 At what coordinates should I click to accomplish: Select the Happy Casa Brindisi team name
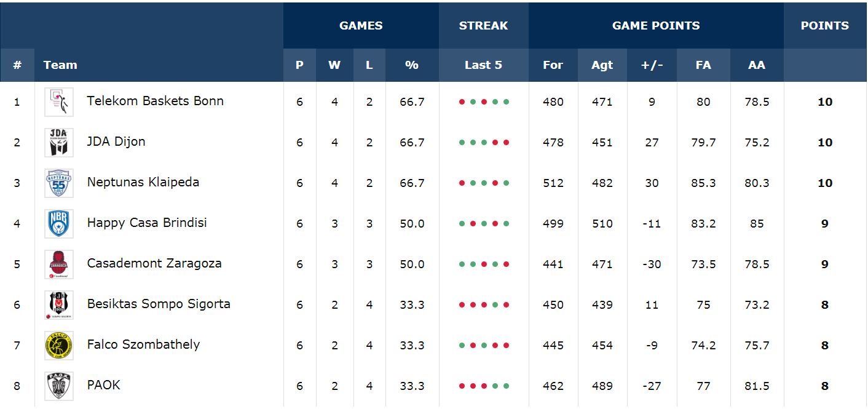coord(146,223)
